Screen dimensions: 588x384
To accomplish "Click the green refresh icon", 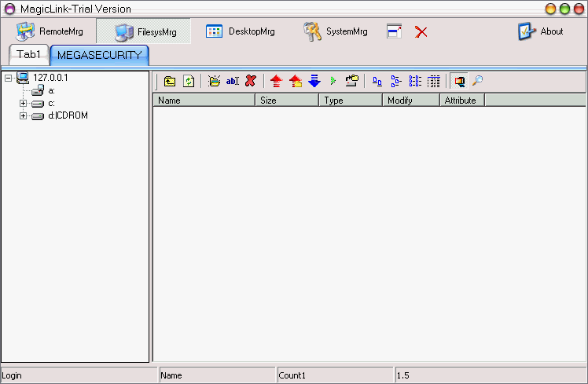I will [189, 81].
